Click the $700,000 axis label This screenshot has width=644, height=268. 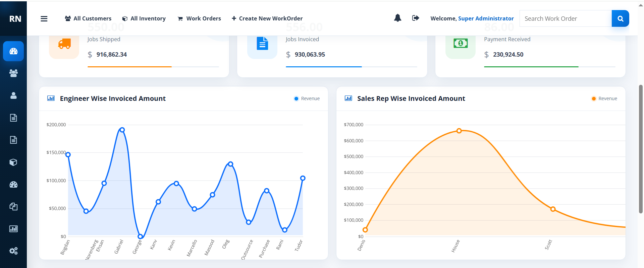(x=354, y=125)
